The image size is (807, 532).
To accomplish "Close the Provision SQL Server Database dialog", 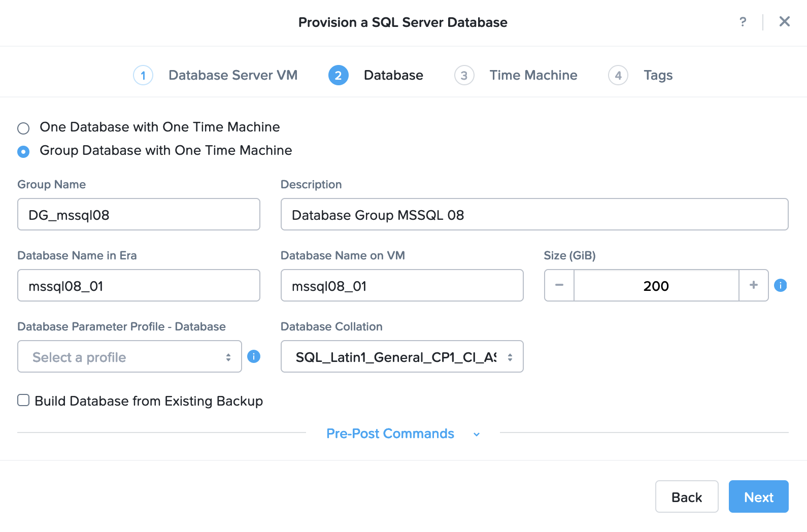I will pos(785,21).
